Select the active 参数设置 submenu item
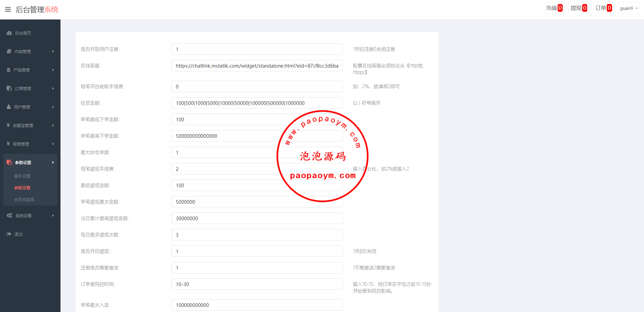 coord(22,188)
